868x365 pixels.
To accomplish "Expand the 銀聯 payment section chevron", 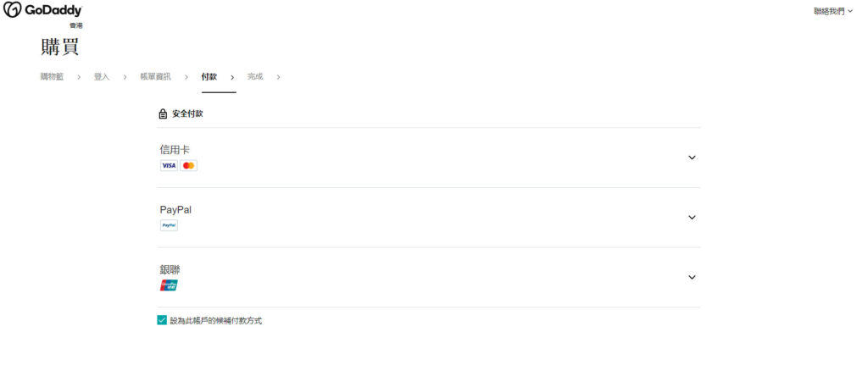I will click(x=692, y=277).
